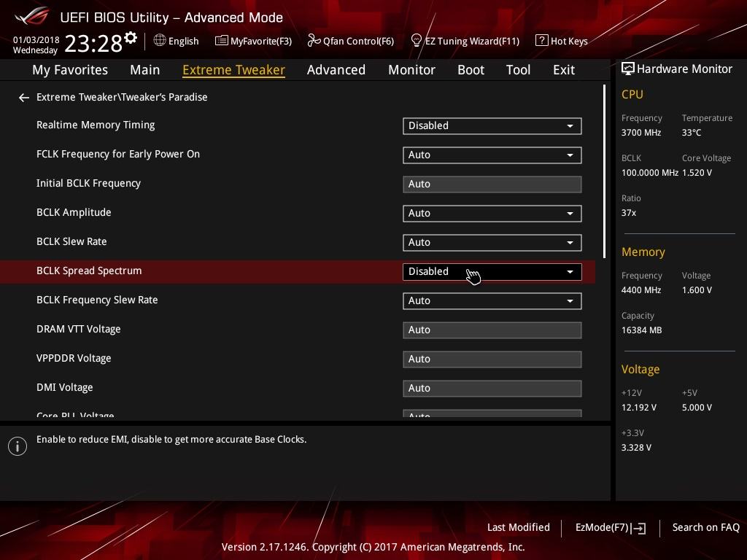Image resolution: width=747 pixels, height=560 pixels.
Task: Launch Qfan Control(F6)
Action: click(x=351, y=41)
